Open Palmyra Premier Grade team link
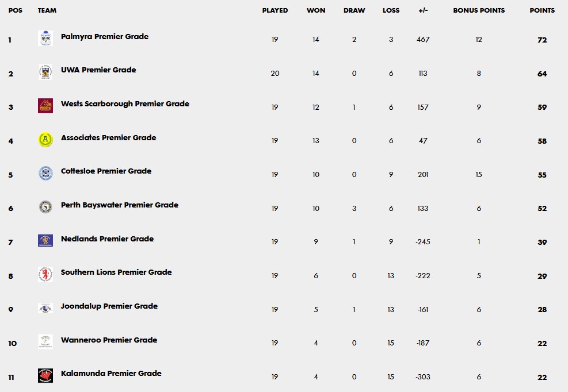This screenshot has height=392, width=568. (x=105, y=37)
